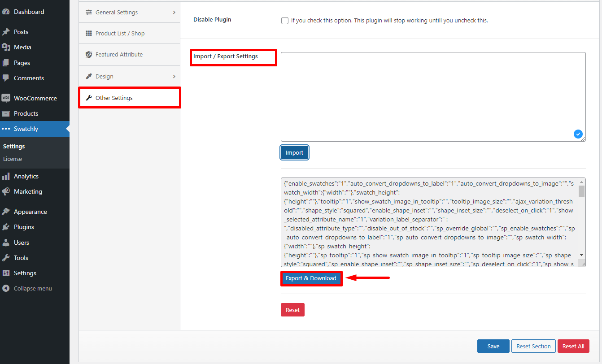Expand the Design section chevron
The width and height of the screenshot is (602, 364).
(174, 77)
